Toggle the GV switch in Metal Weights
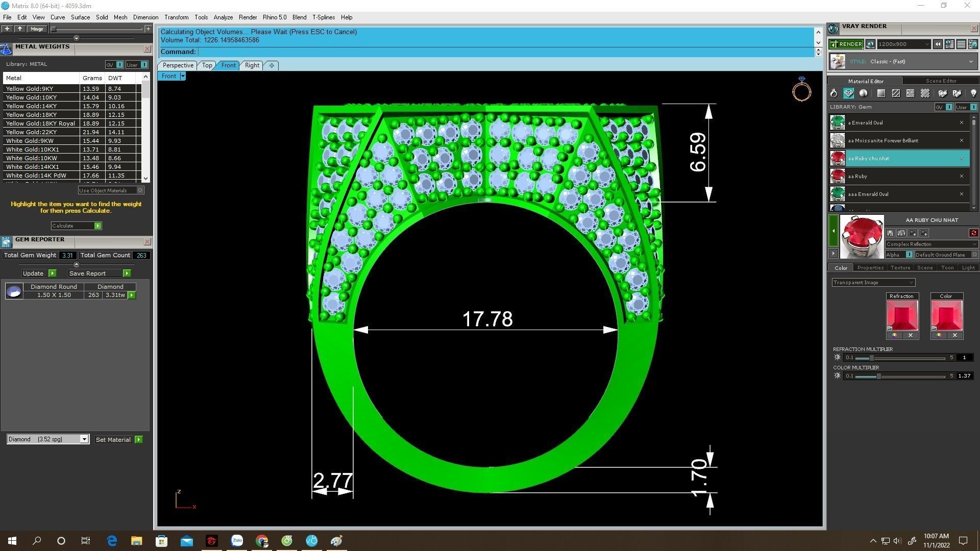 119,65
